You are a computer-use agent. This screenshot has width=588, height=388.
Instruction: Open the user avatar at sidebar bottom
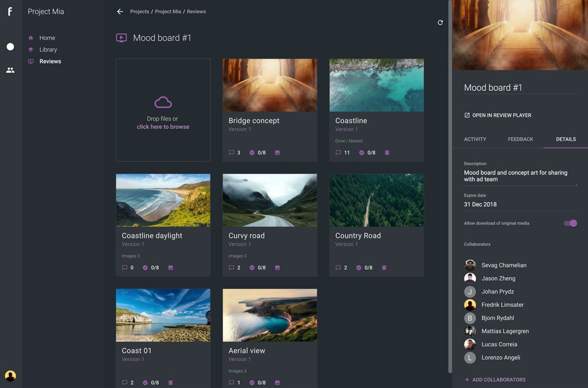coord(10,376)
